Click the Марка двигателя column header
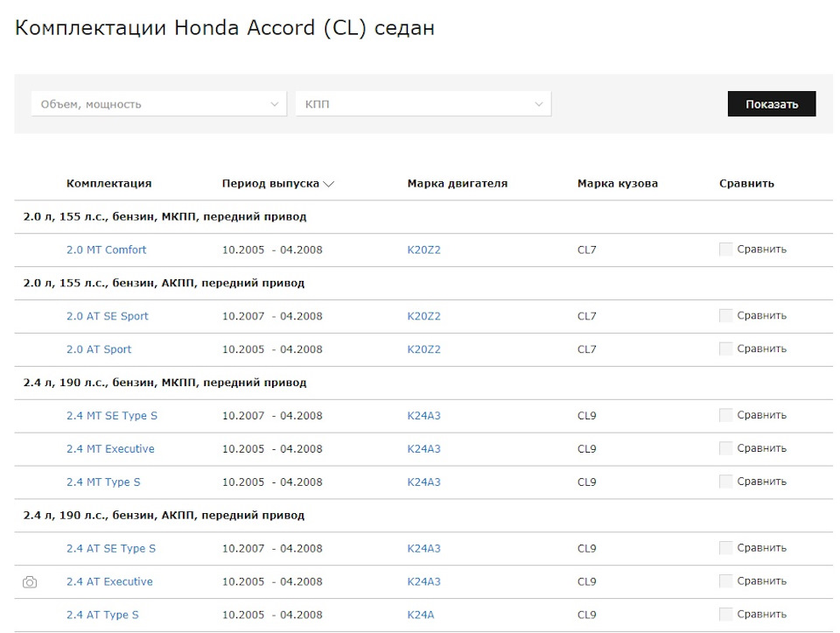The width and height of the screenshot is (840, 633). tap(457, 183)
